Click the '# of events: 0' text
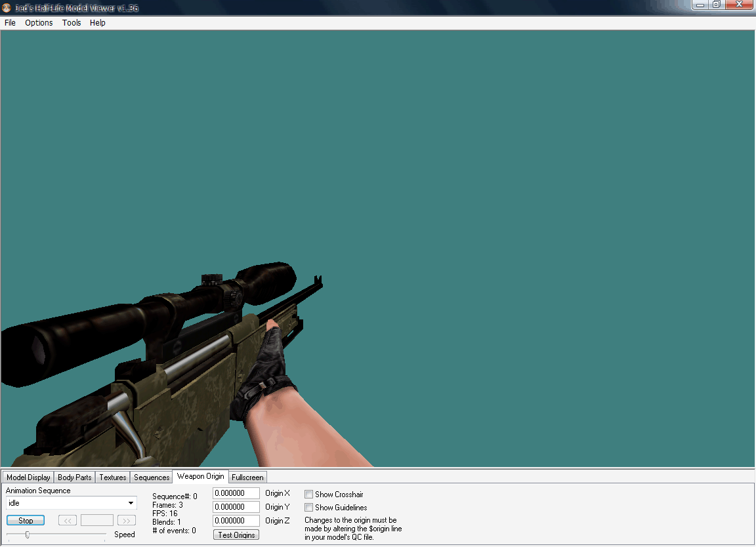Screen dimensions: 756x547 pyautogui.click(x=174, y=531)
